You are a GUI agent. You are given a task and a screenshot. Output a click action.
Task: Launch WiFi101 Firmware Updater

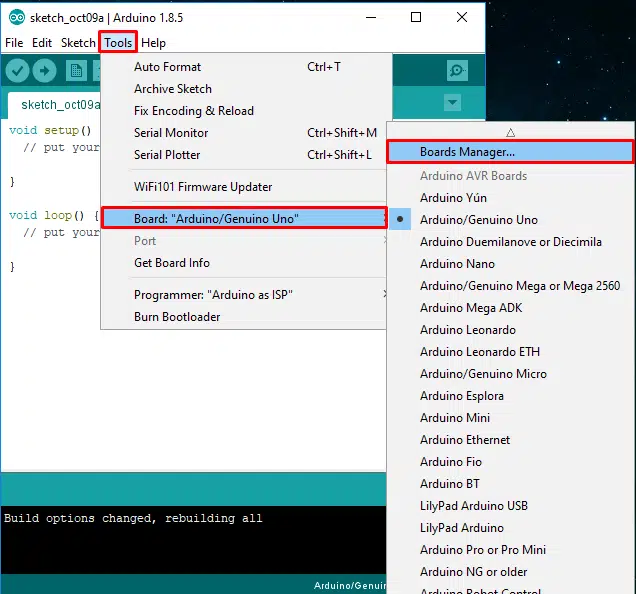point(244,187)
